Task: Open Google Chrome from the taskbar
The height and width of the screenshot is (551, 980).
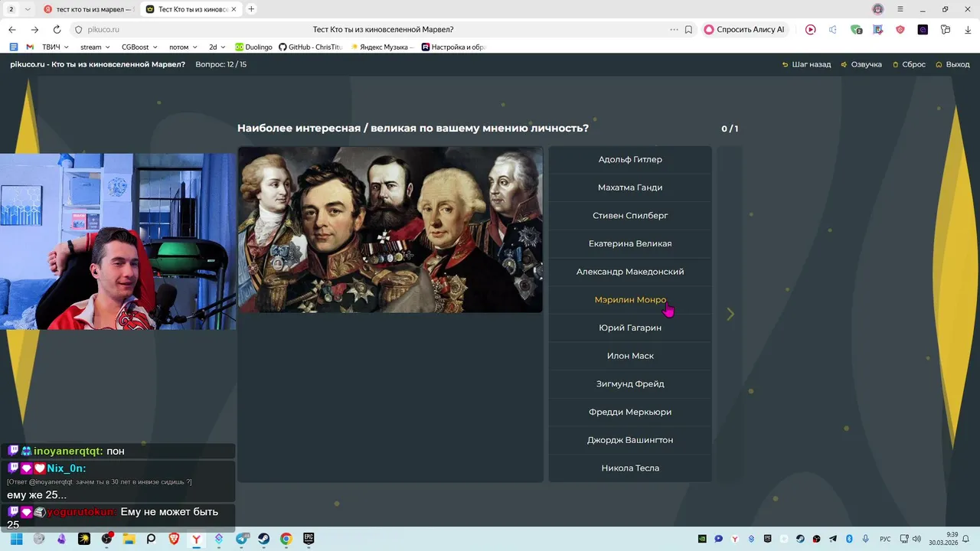Action: (286, 539)
